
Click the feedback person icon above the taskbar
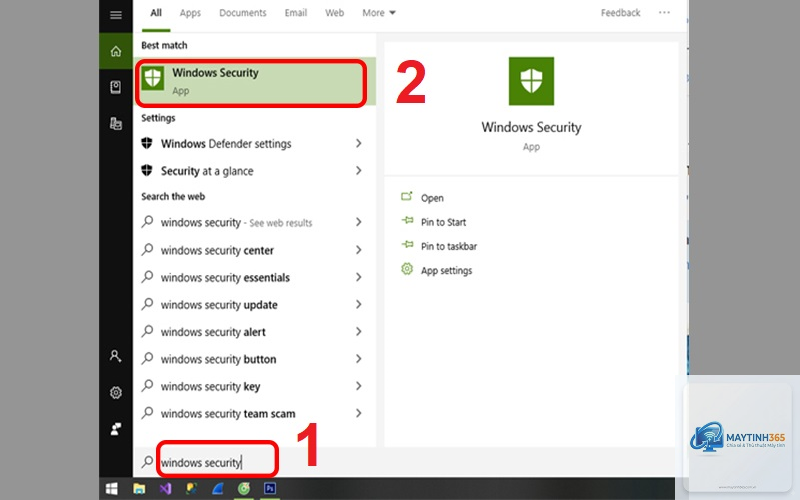click(116, 429)
